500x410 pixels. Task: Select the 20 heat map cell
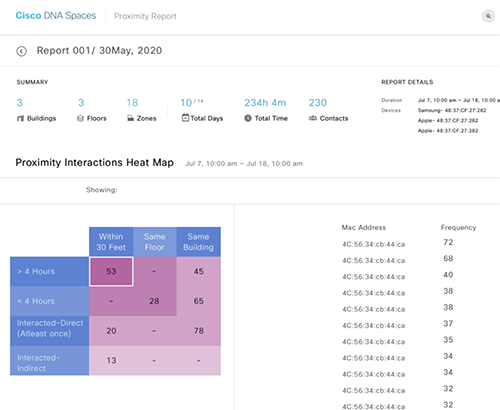[x=111, y=331]
